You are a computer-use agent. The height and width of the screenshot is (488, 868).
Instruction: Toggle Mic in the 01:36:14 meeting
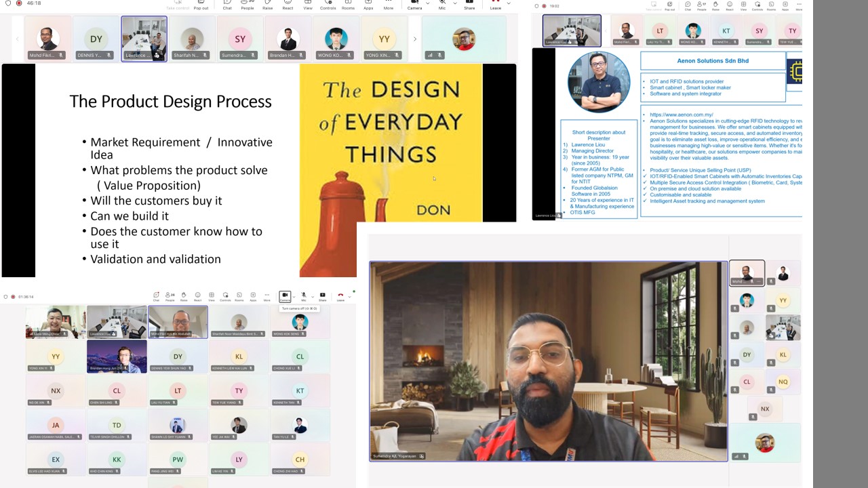pos(304,296)
